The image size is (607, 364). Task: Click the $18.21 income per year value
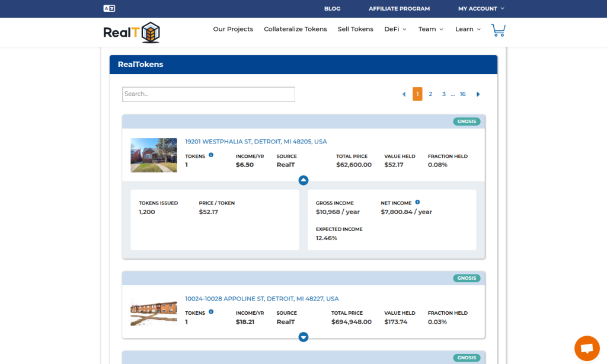pos(245,322)
